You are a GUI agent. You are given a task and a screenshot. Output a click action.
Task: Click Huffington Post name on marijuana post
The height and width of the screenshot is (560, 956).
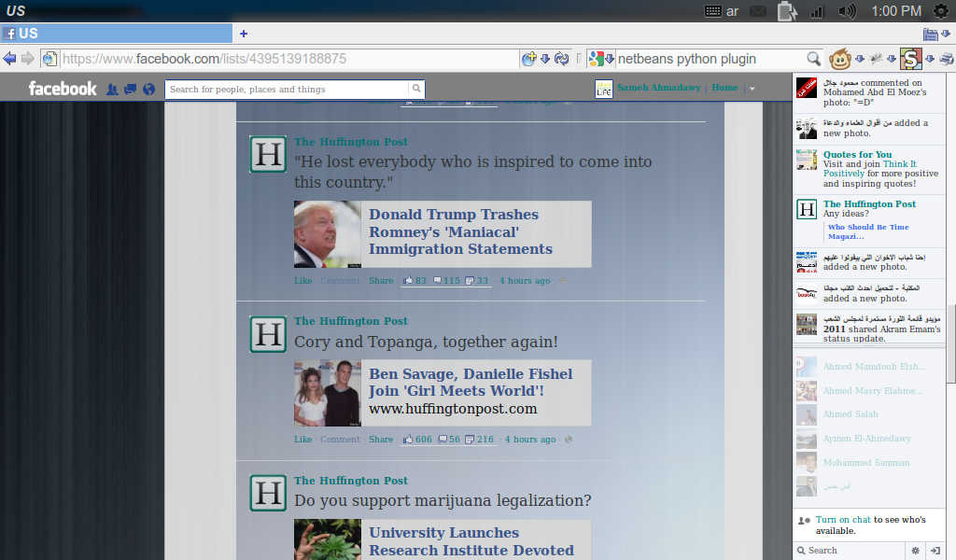[351, 480]
